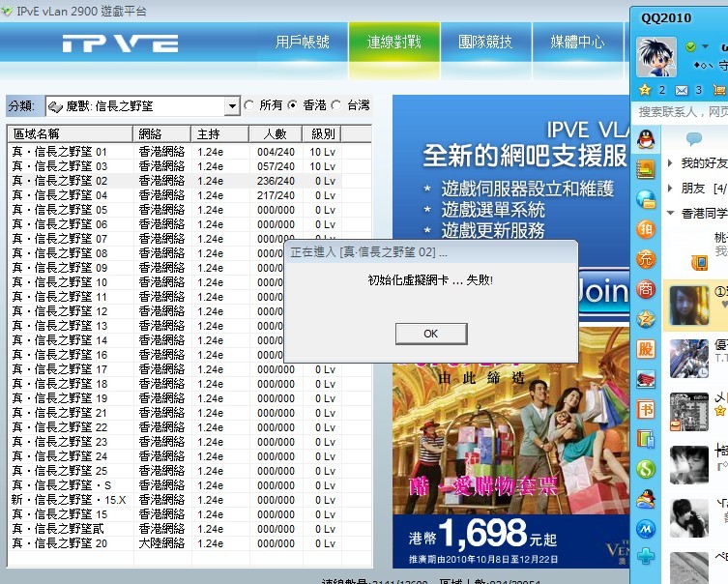
Task: Click OK in the error dialog
Action: point(431,334)
